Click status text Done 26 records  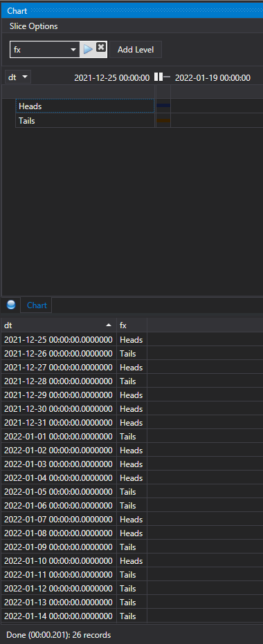pyautogui.click(x=58, y=635)
